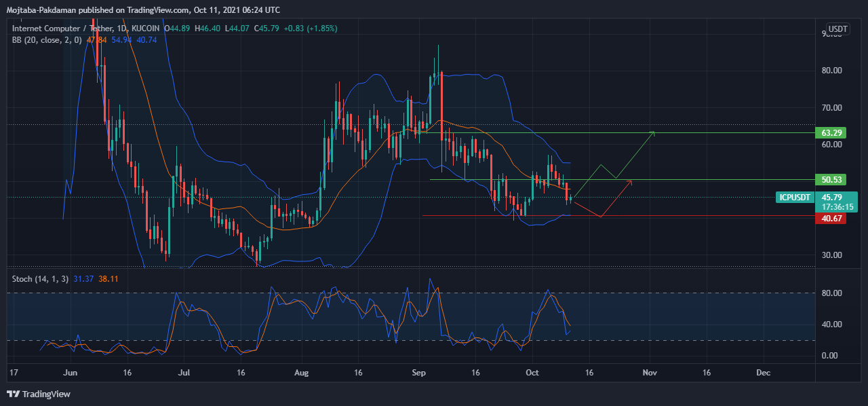This screenshot has width=868, height=406.
Task: Select the red arrowhead near the 50.53 line
Action: point(629,182)
